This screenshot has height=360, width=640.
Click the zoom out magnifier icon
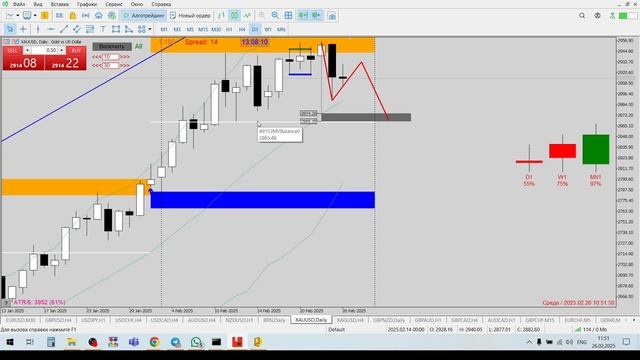[x=275, y=16]
